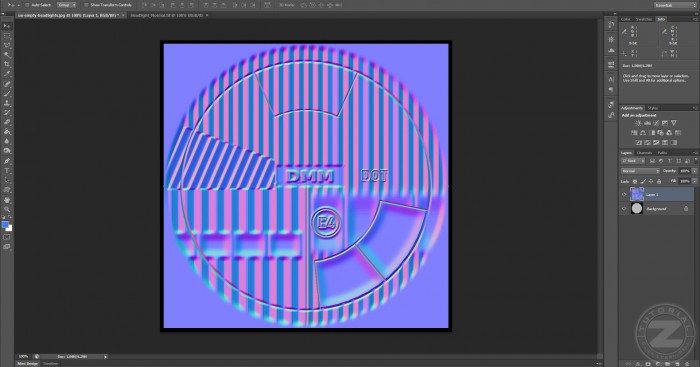This screenshot has height=367, width=700.
Task: Add a Levels adjustment
Action: (x=647, y=123)
